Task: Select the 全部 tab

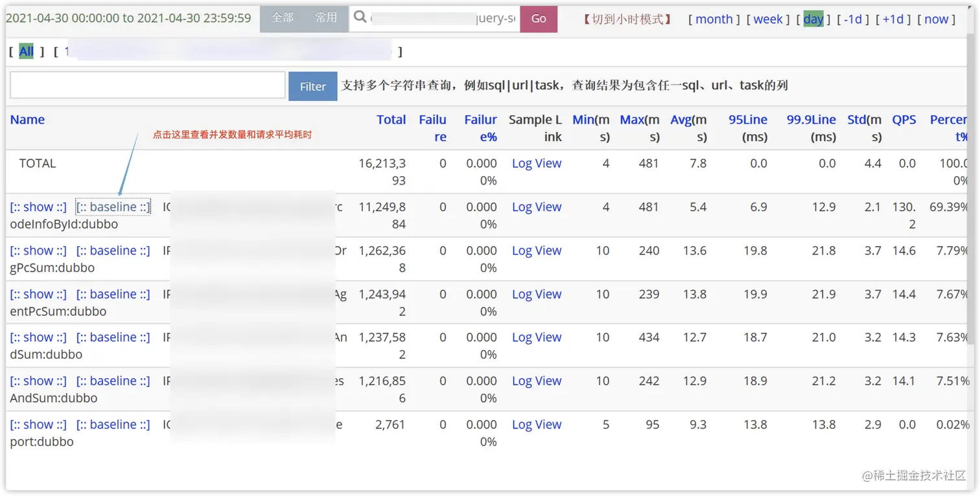Action: click(x=283, y=18)
